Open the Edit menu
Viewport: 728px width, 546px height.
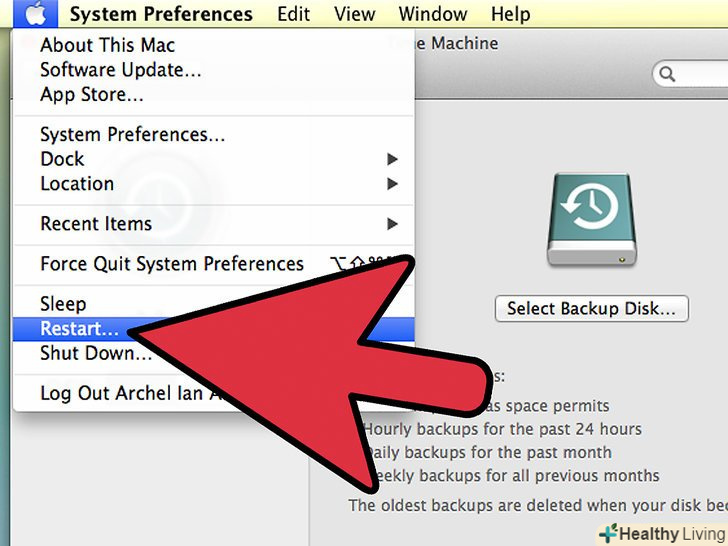[x=293, y=14]
